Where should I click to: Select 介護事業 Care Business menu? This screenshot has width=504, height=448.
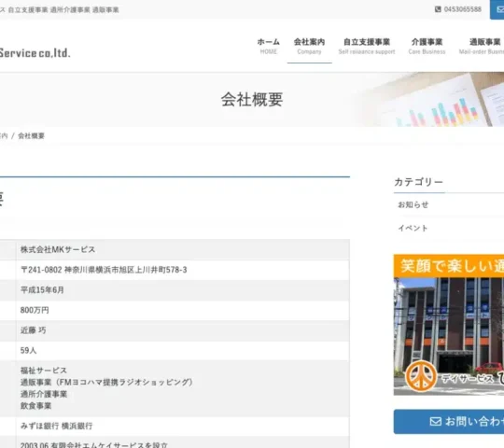pyautogui.click(x=427, y=47)
